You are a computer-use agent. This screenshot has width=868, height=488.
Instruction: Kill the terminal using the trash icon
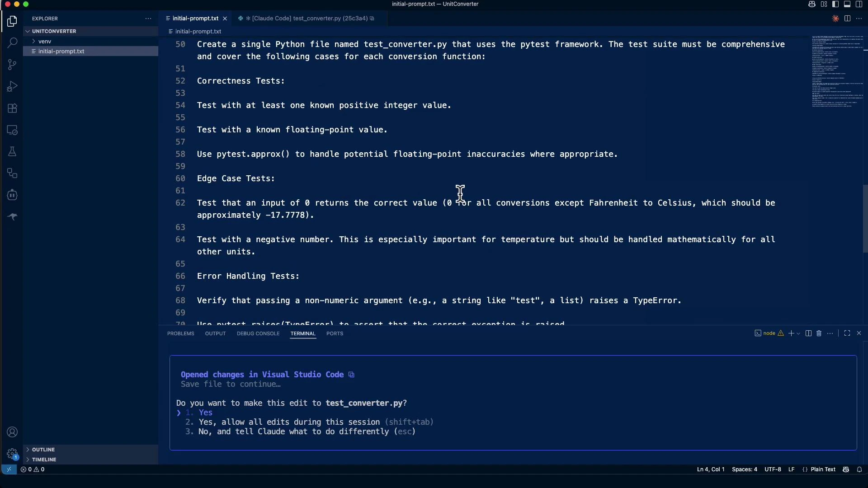tap(819, 333)
